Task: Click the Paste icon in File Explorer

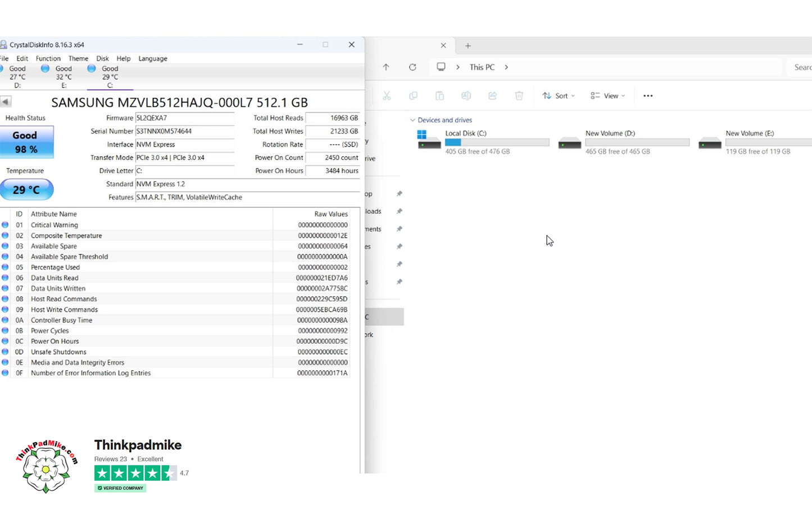Action: (439, 95)
